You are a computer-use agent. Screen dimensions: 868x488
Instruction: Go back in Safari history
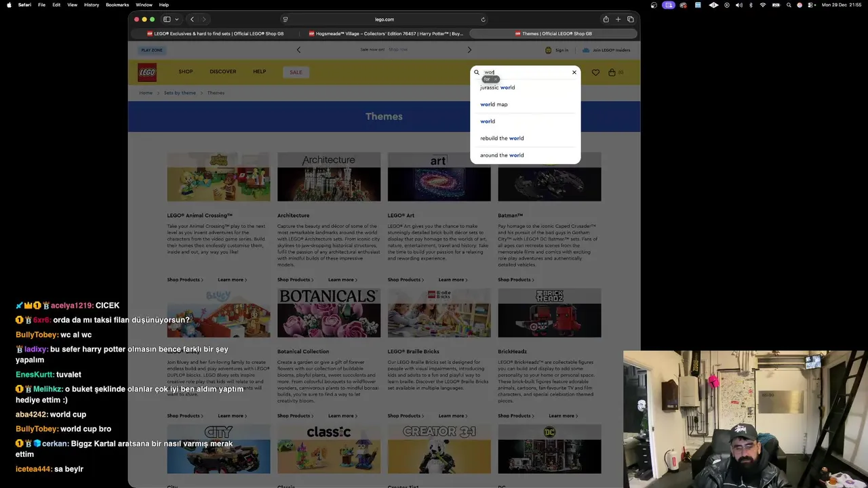(x=192, y=20)
